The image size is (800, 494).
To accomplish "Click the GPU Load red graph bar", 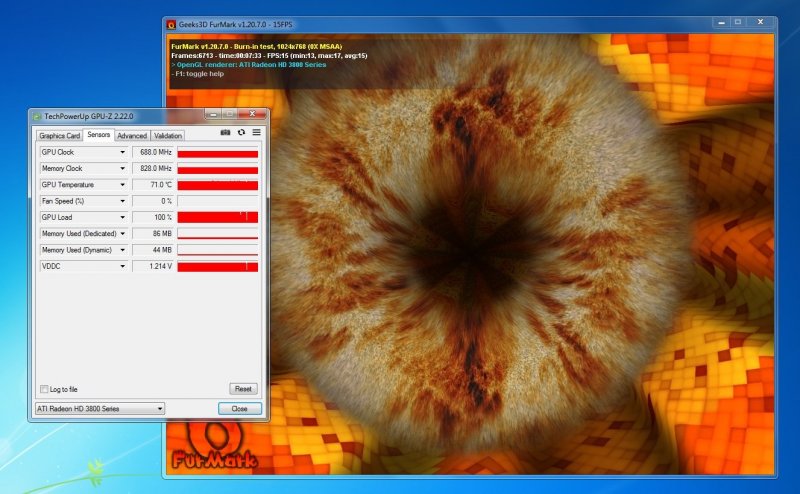I will pos(217,217).
